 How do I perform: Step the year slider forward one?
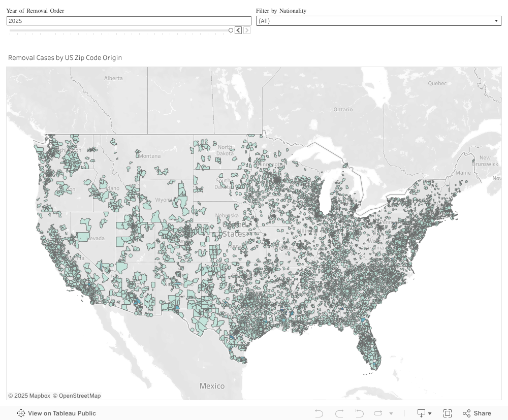[x=247, y=30]
